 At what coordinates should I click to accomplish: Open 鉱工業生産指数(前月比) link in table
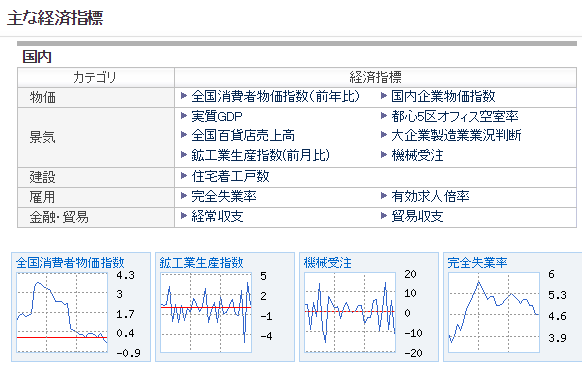point(260,155)
